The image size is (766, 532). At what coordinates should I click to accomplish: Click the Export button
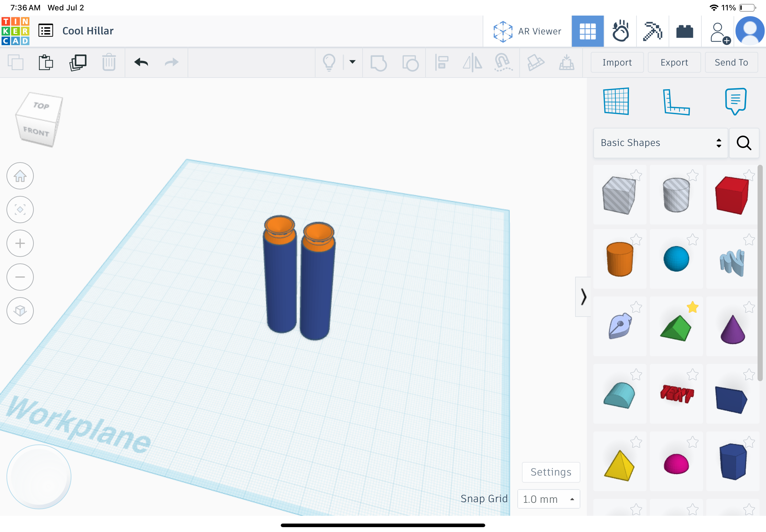pos(674,62)
